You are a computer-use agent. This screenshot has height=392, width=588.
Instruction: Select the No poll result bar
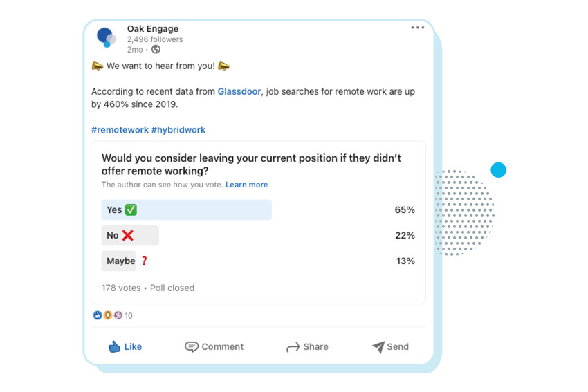130,235
